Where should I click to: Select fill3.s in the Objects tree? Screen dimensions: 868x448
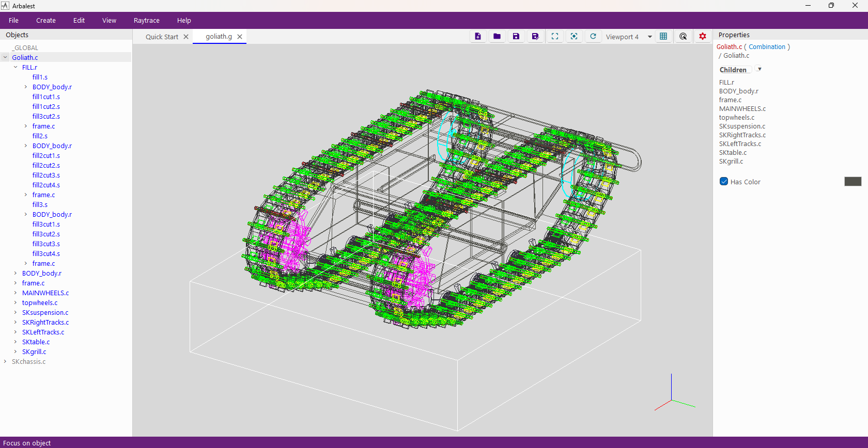pyautogui.click(x=40, y=204)
